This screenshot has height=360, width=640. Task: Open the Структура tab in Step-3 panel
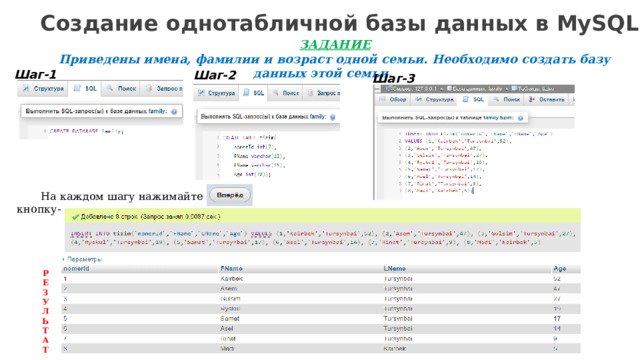pos(434,100)
